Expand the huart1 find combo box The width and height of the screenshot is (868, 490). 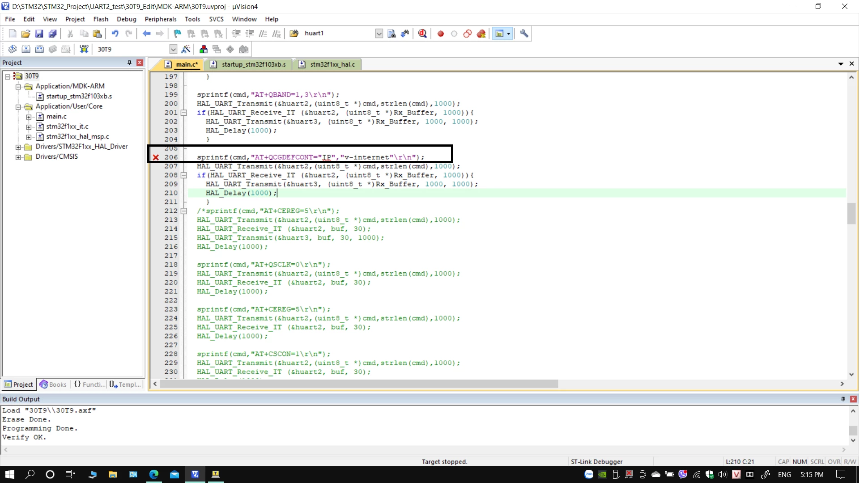pyautogui.click(x=379, y=34)
